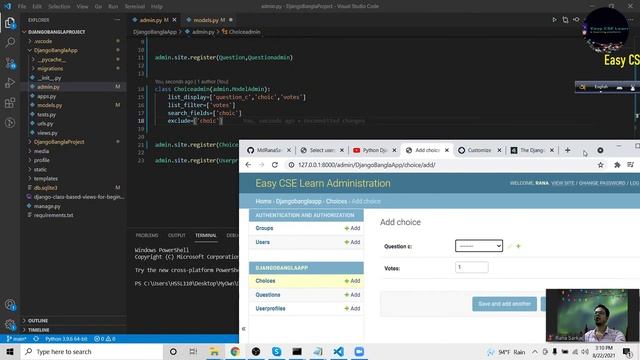Switch to the Customize browser tab

point(479,150)
